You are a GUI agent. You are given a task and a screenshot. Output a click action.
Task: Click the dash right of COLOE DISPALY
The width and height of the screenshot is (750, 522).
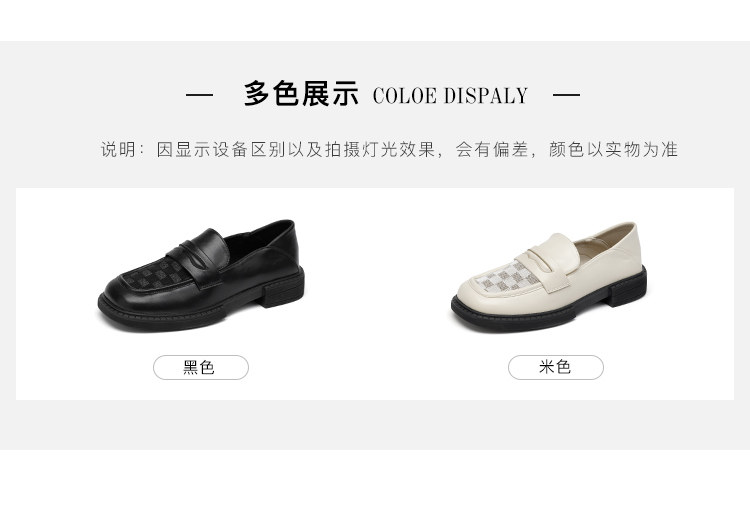[566, 95]
